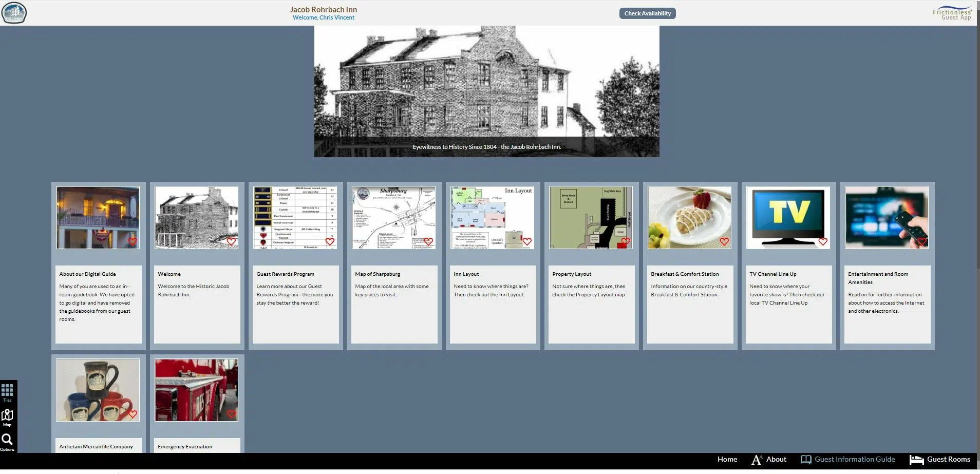Screen dimensions: 980x474
Task: Open the Inn Layout floor plan thumbnail
Action: pos(492,218)
